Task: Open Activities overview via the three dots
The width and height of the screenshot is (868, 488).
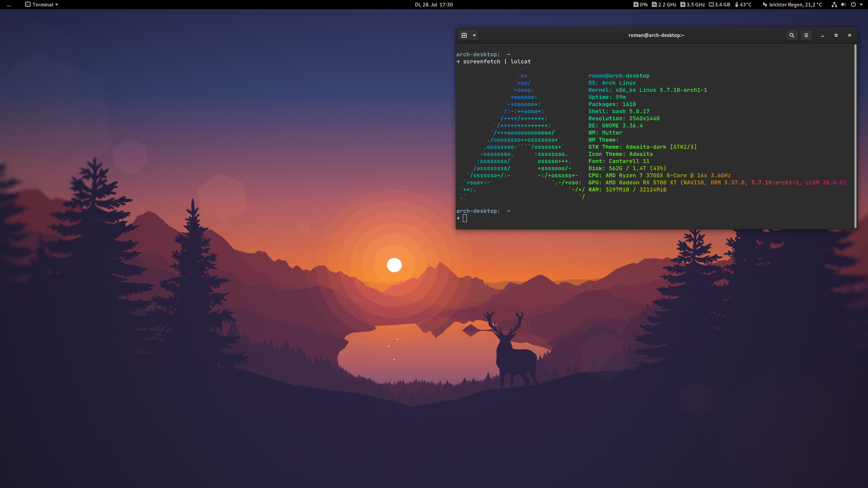Action: pos(9,5)
